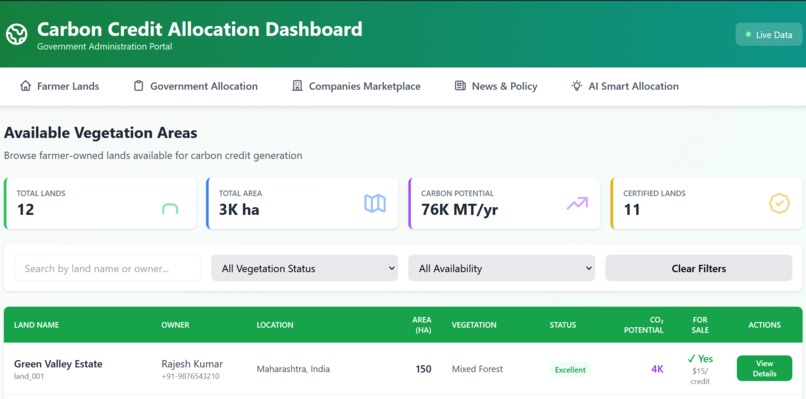Viewport: 806px width, 399px height.
Task: Click the Government Administration Portal subtitle
Action: click(x=104, y=46)
